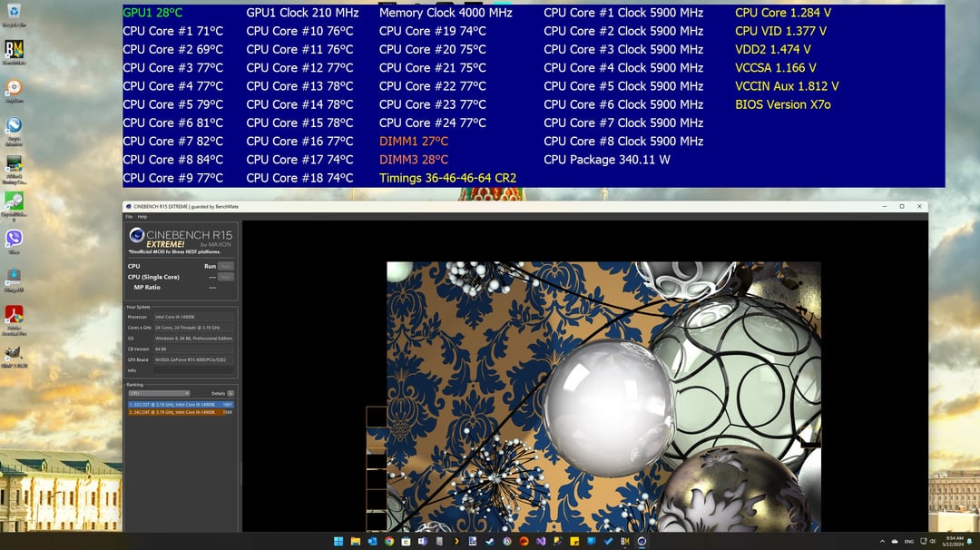Open the Windows Start menu
Screen dimensions: 980x550
click(338, 541)
